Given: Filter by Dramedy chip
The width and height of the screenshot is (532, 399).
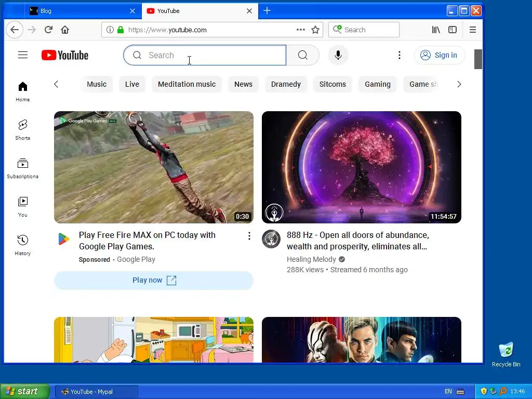Looking at the screenshot, I should tap(286, 84).
